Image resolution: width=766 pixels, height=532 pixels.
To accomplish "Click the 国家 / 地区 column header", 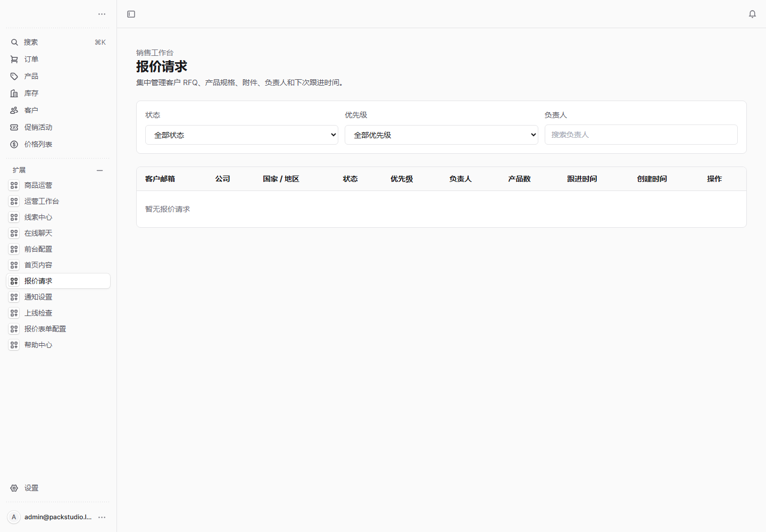I will click(x=281, y=179).
